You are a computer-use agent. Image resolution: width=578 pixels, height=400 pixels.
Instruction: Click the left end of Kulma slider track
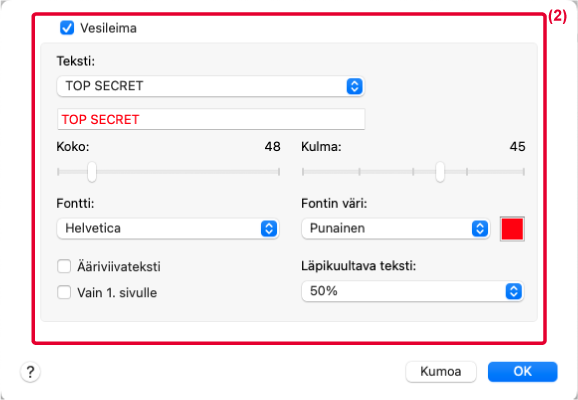[x=303, y=171]
